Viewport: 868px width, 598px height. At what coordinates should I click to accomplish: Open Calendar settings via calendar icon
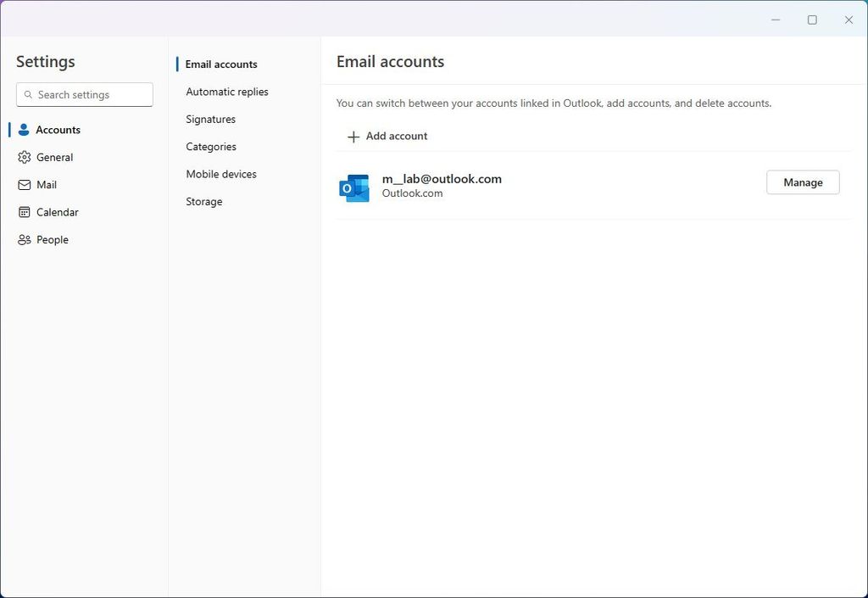pyautogui.click(x=24, y=211)
